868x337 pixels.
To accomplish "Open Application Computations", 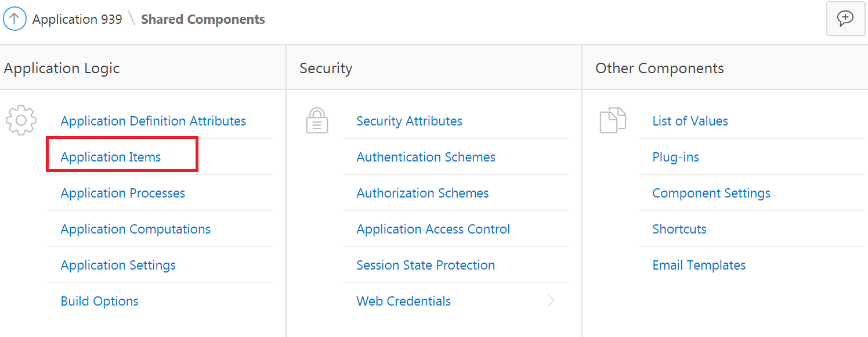I will click(136, 229).
